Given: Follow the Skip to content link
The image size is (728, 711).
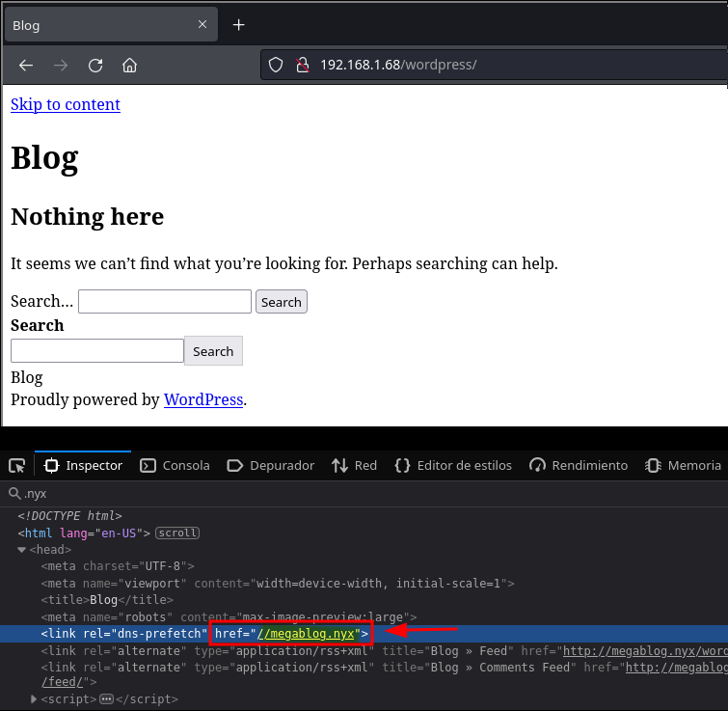Looking at the screenshot, I should 66,104.
